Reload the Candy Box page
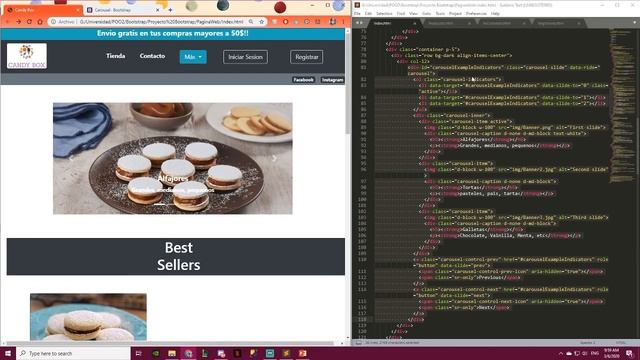640x360 pixels. [x=29, y=22]
